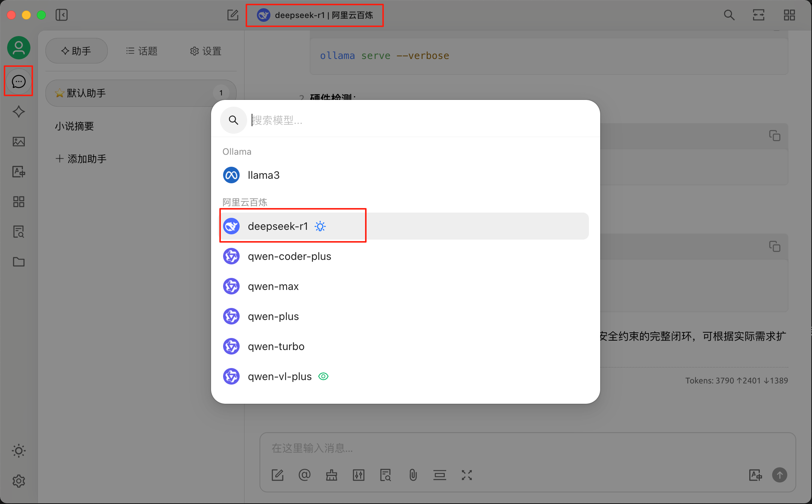The height and width of the screenshot is (504, 812).
Task: Open the agents sparkle icon in sidebar
Action: (19, 112)
